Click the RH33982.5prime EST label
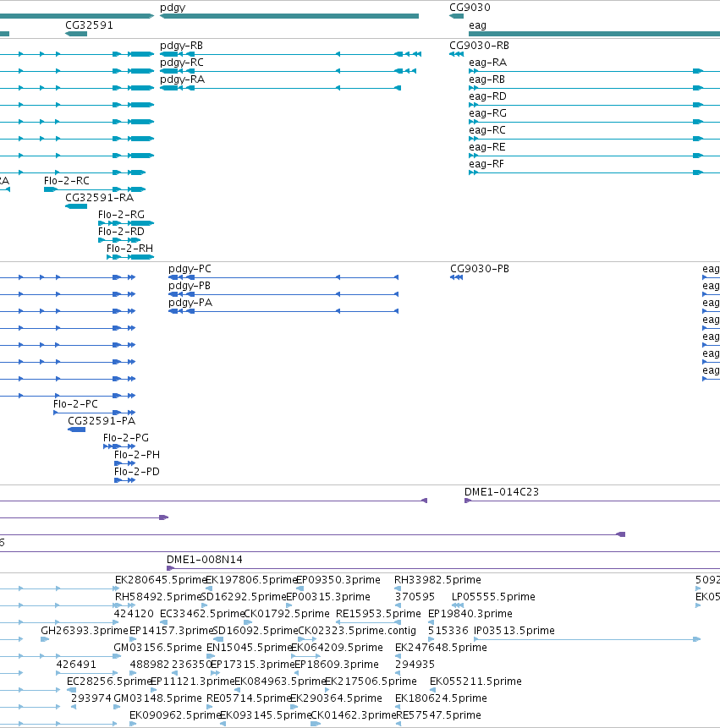 pyautogui.click(x=437, y=580)
